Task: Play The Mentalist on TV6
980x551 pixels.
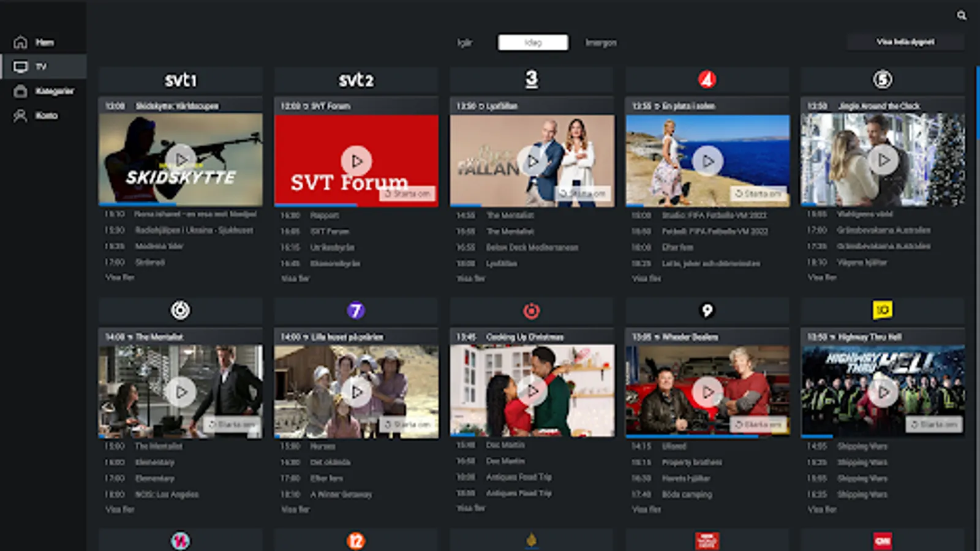Action: click(181, 391)
